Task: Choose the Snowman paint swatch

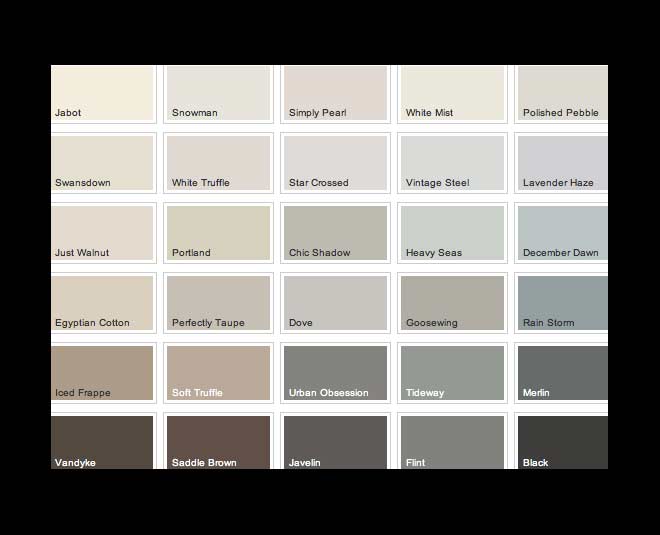Action: 218,93
